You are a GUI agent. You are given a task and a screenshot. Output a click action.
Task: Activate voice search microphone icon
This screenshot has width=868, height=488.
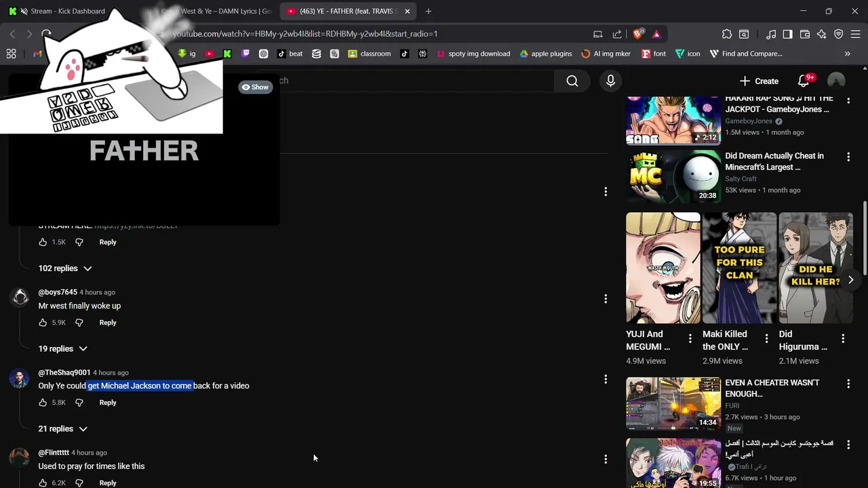(610, 81)
